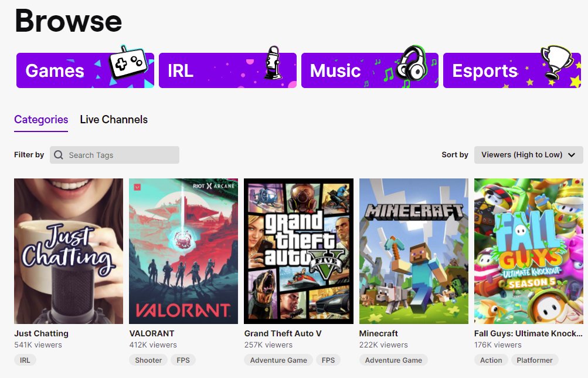Open the Esports category banner

512,70
